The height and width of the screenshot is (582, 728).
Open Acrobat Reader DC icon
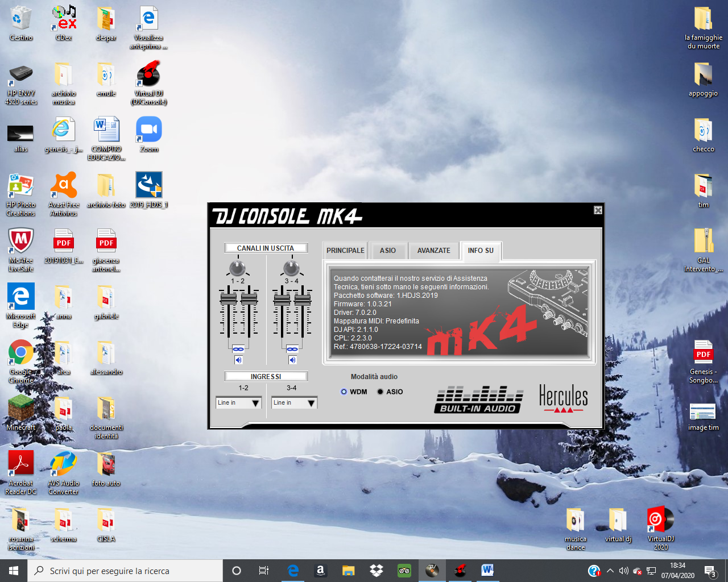(x=21, y=473)
